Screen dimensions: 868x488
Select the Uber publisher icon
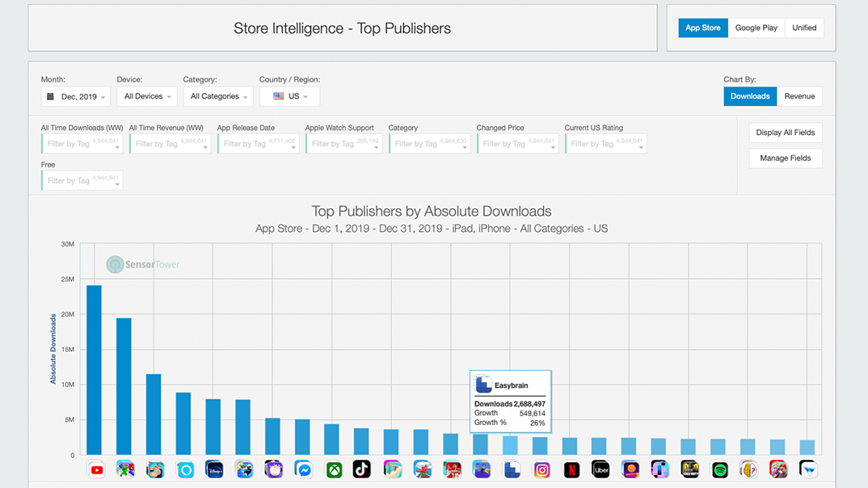[600, 469]
